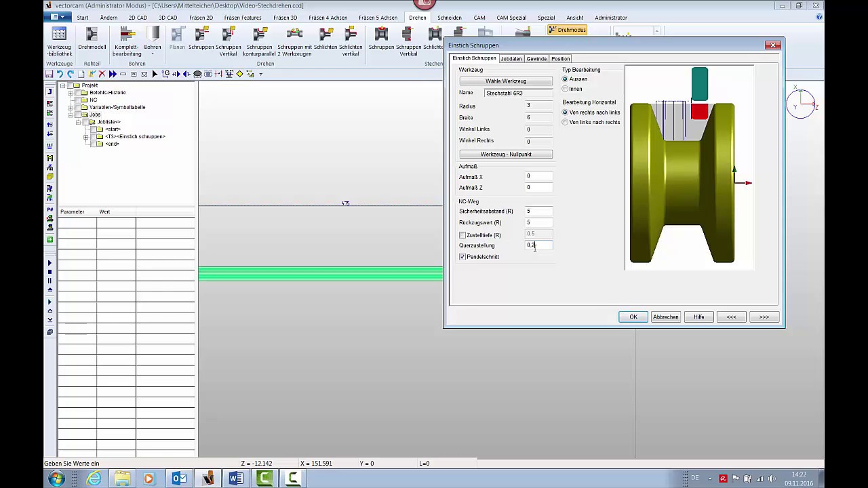Click the Windows Start button
868x488 pixels.
57,479
